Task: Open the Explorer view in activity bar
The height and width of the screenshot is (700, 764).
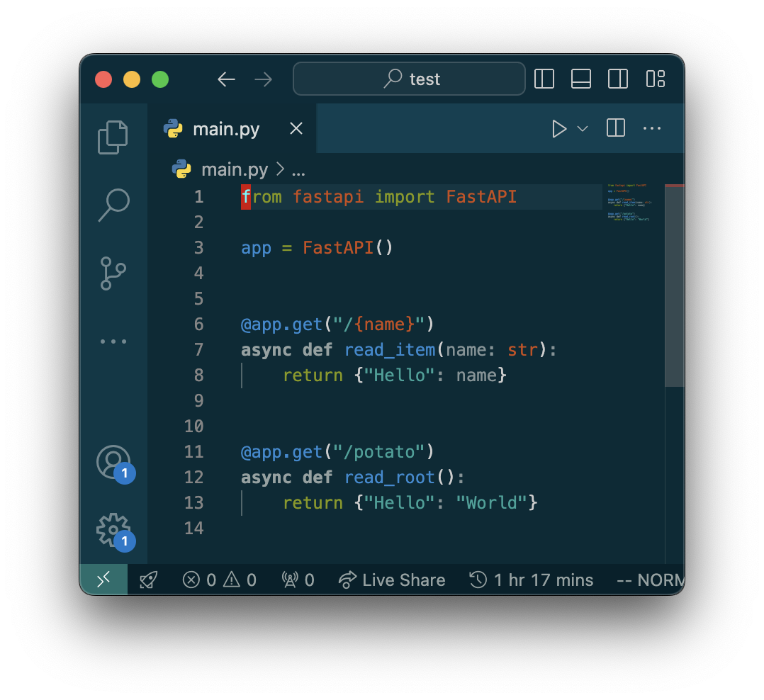Action: pos(113,137)
